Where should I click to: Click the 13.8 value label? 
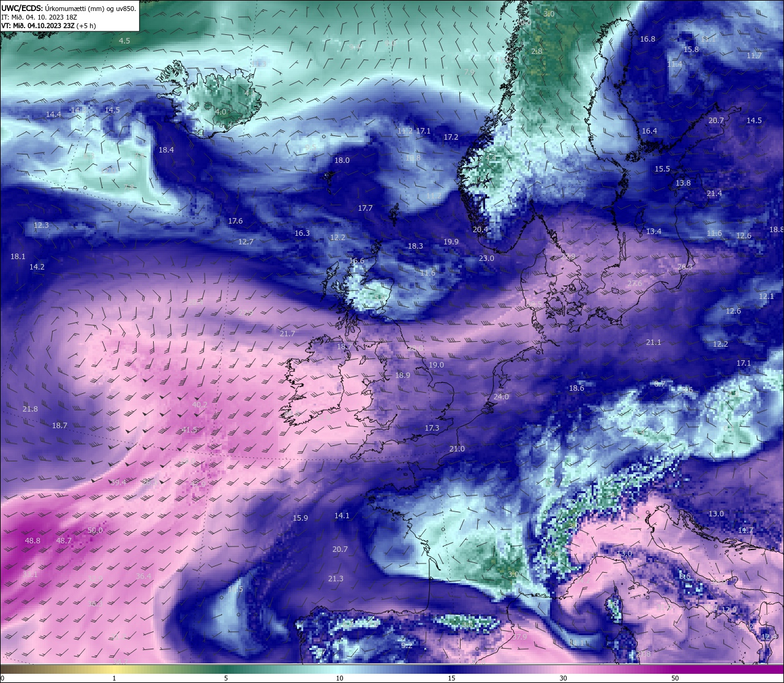click(x=683, y=183)
